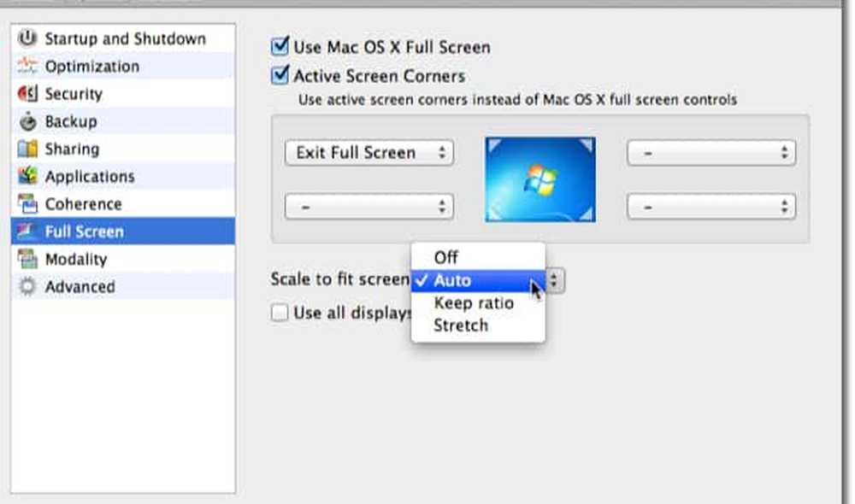Disable the Active Screen Corners checkbox
This screenshot has height=504, width=855.
280,75
